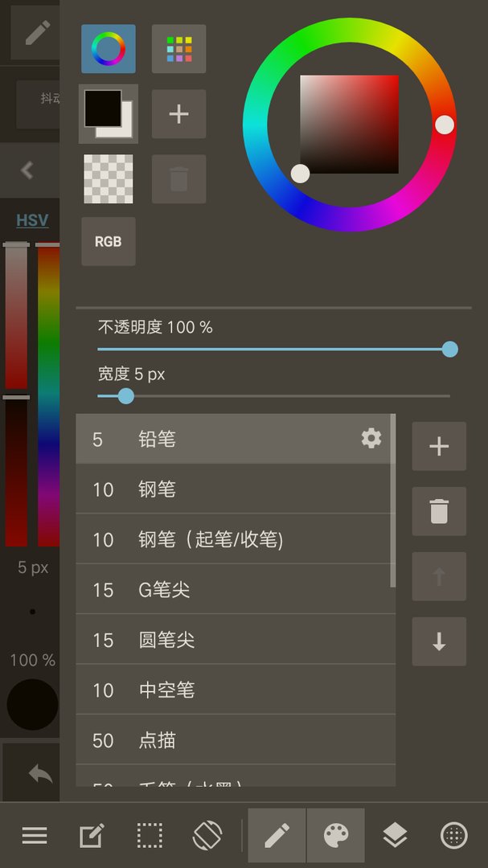Switch to the HSV tab
Screen dimensions: 488x868
31,219
